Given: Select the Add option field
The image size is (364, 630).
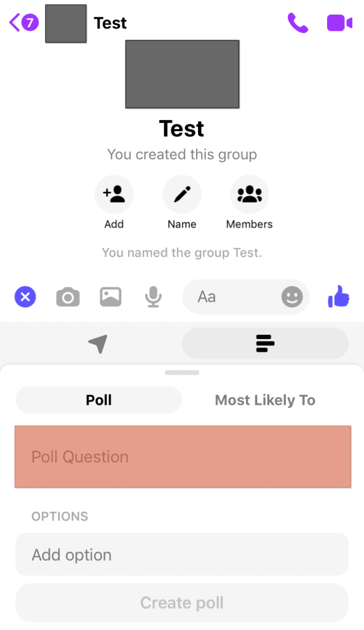Looking at the screenshot, I should click(182, 554).
